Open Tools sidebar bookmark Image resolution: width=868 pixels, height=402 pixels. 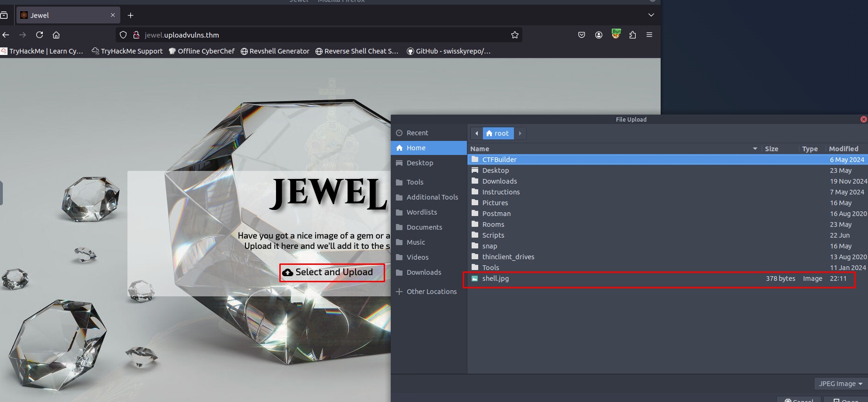429,182
